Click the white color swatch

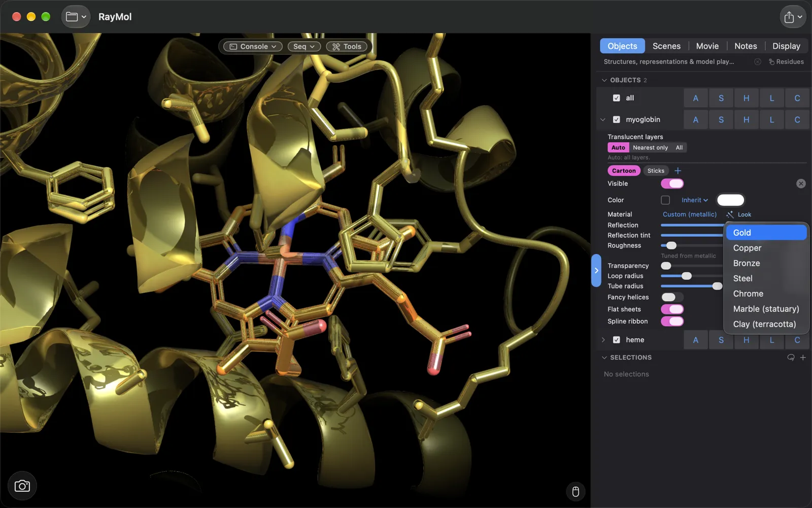730,200
